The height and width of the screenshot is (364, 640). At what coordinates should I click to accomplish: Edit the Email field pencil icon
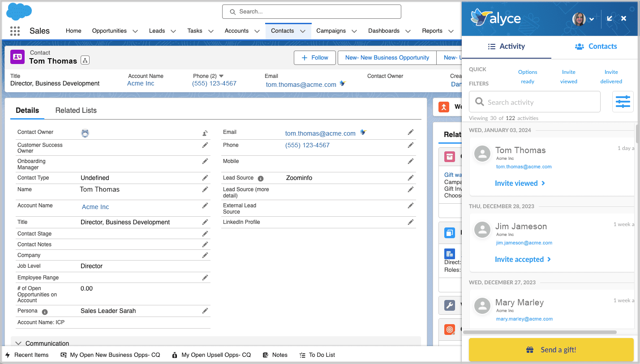click(410, 132)
